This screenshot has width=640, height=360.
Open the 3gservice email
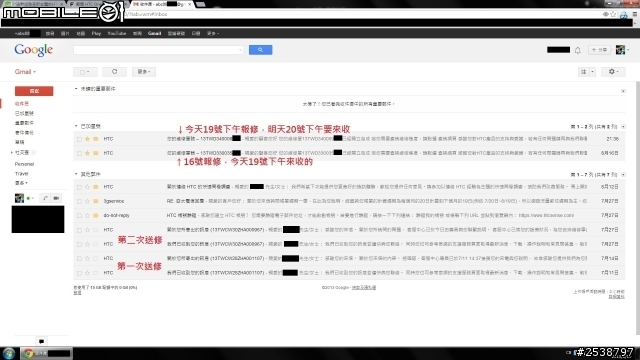(349, 201)
